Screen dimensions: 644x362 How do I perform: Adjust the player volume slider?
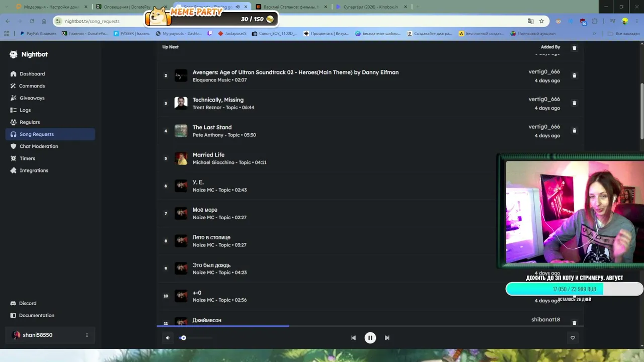[x=195, y=338]
